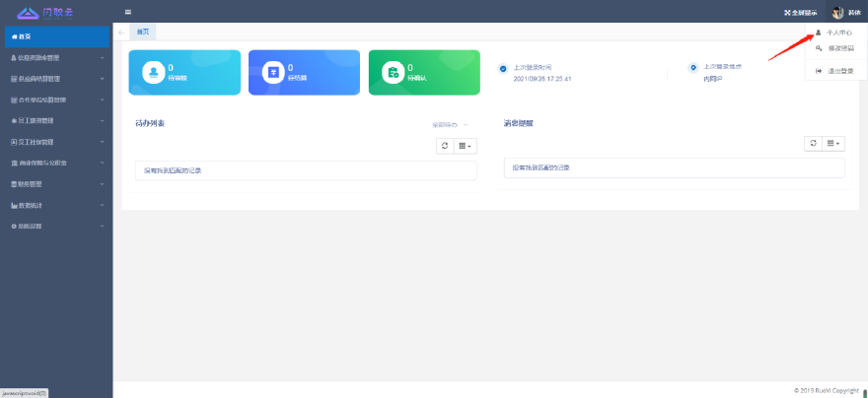This screenshot has width=868, height=398.
Task: Click the person icon next to 个人中心
Action: 818,33
